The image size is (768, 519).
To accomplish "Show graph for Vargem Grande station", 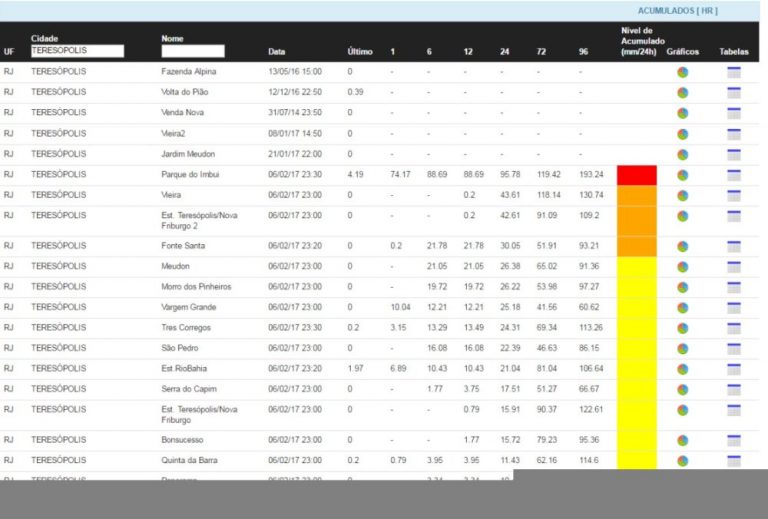I will tap(682, 307).
